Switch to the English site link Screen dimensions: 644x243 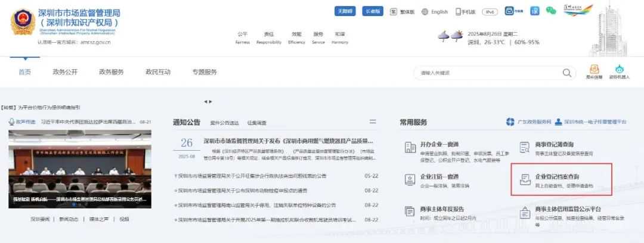click(439, 12)
